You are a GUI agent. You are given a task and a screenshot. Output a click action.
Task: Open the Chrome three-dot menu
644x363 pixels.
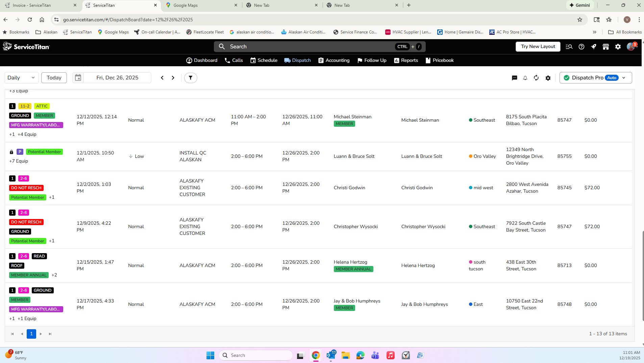639,20
